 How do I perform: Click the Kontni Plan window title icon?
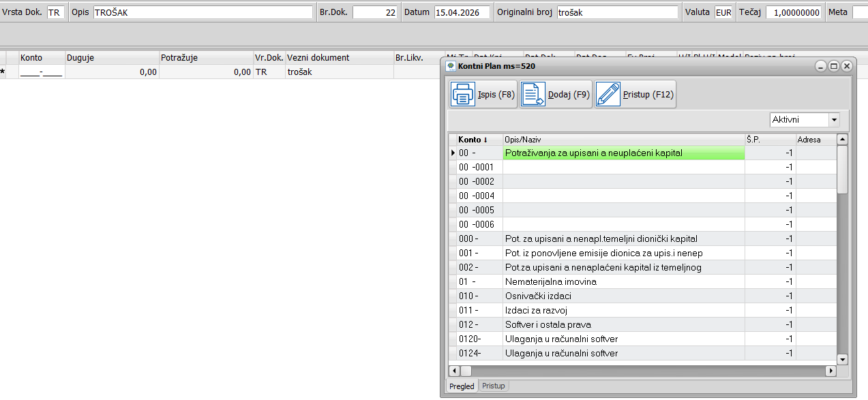pyautogui.click(x=450, y=66)
